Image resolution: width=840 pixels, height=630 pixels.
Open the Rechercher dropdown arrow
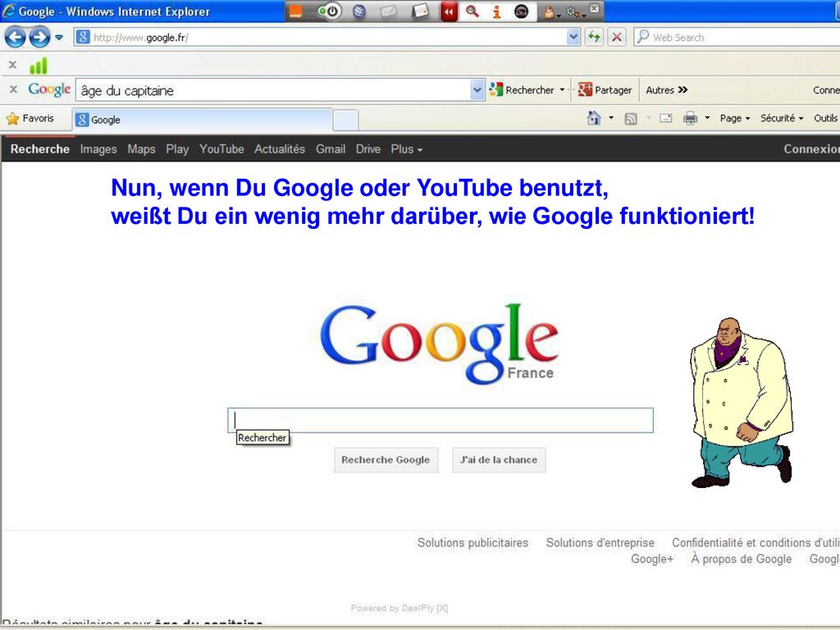point(562,90)
